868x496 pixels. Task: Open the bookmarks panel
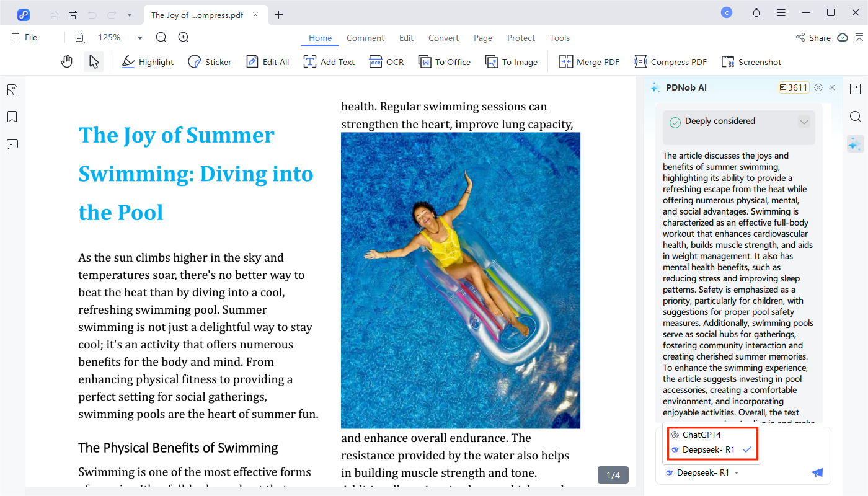tap(12, 117)
